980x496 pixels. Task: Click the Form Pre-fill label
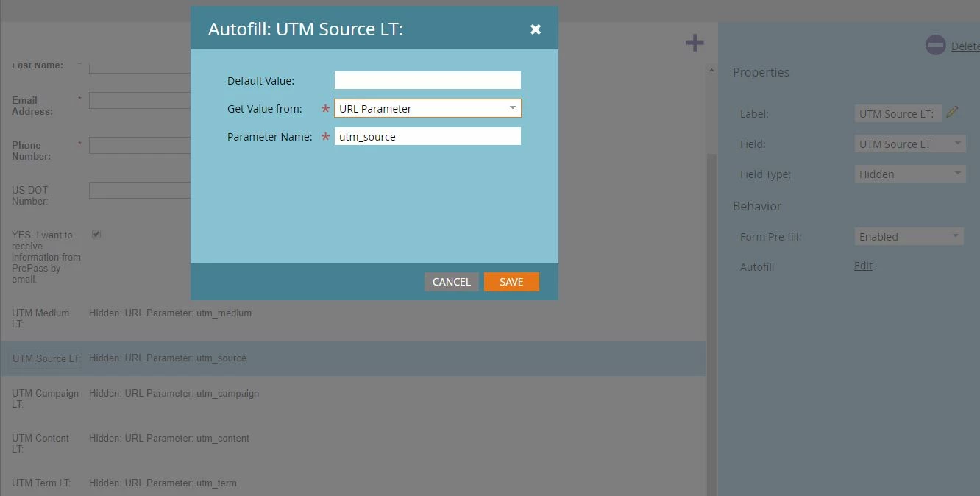770,237
